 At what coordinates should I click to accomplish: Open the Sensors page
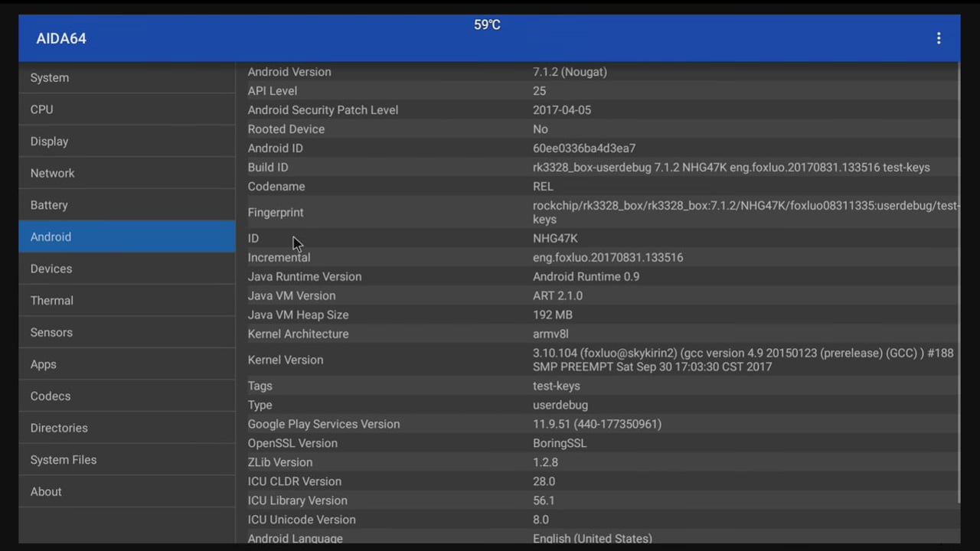click(x=51, y=332)
